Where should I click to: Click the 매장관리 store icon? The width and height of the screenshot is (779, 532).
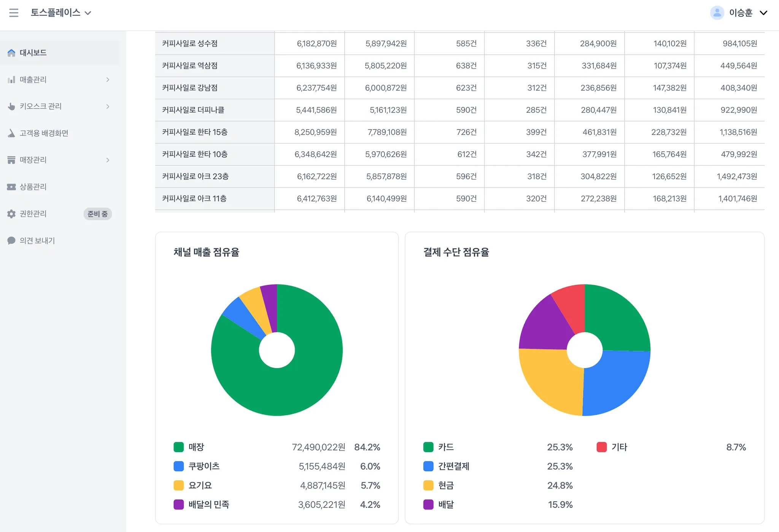(x=11, y=160)
